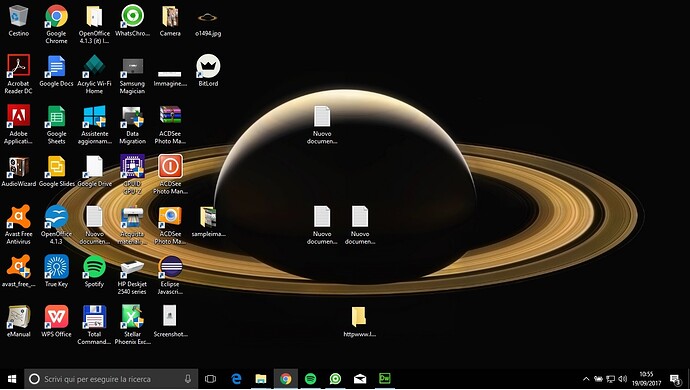Select the Total Commander desktop icon
690x390 pixels.
click(x=94, y=325)
